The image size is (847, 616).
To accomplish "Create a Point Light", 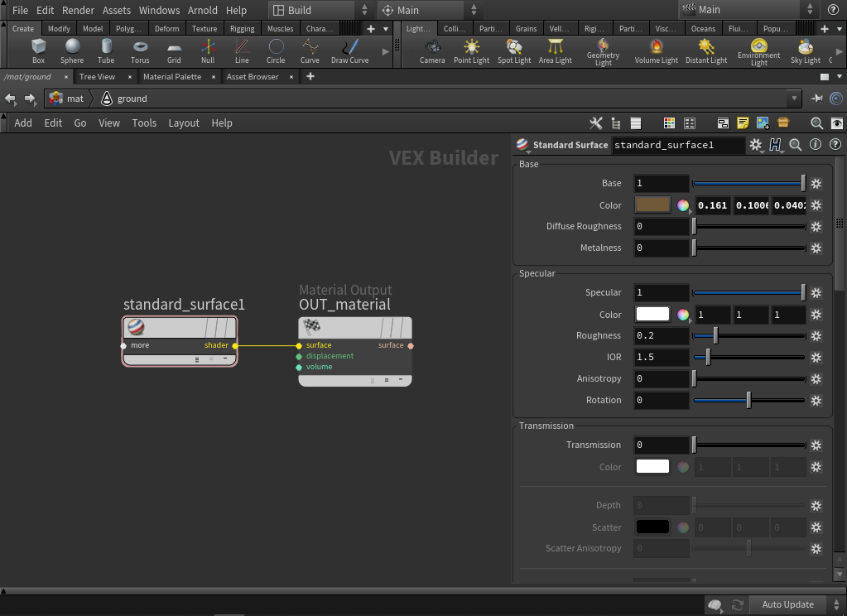I will pos(472,51).
